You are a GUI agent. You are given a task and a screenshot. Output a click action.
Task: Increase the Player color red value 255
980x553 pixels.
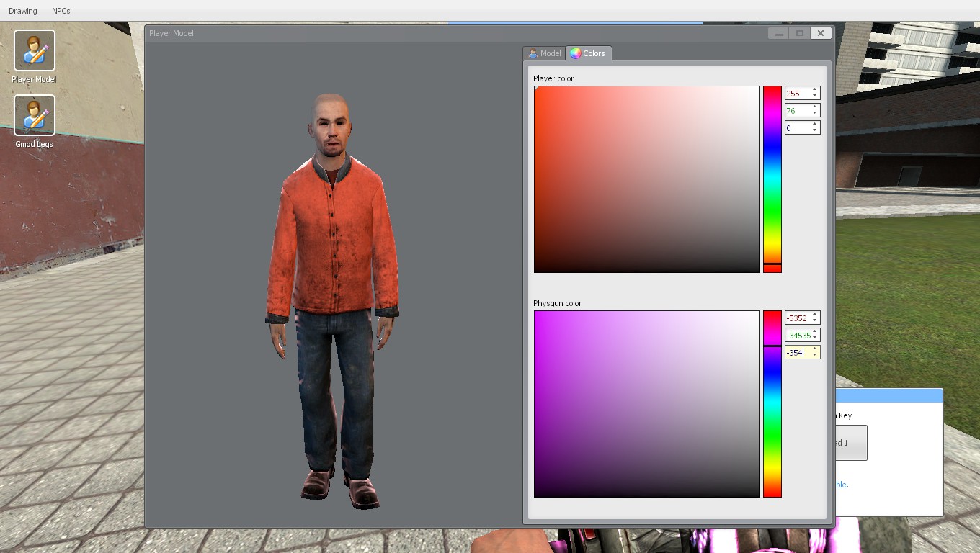coord(815,91)
